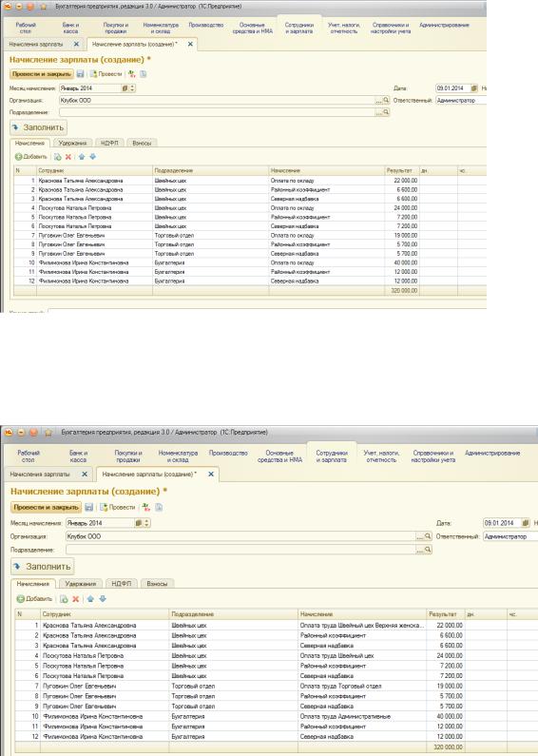Click the Дт/Кт postings icon in lower window
This screenshot has width=538, height=756.
[x=146, y=507]
